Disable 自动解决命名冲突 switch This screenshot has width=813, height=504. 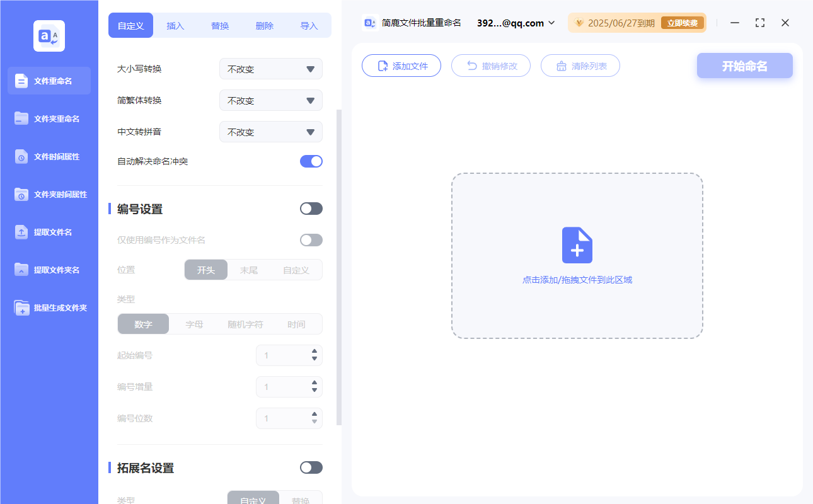click(311, 161)
